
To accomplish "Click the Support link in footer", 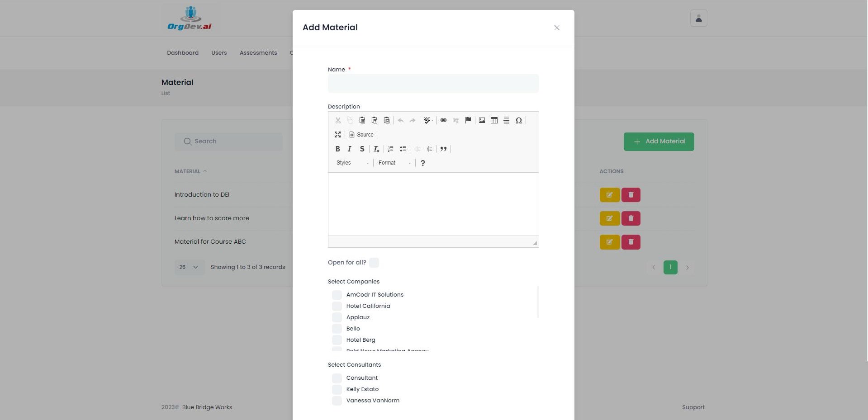I will (x=693, y=407).
